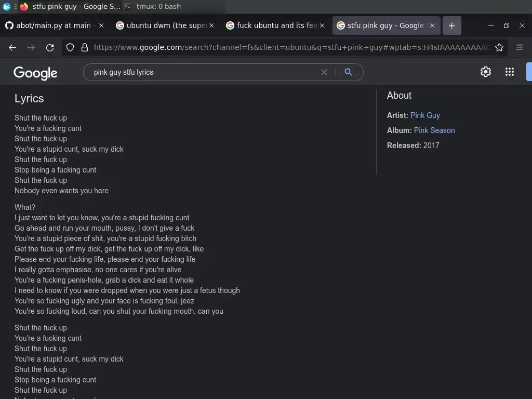Open the Pink Guy artist link
The image size is (532, 399).
click(425, 115)
